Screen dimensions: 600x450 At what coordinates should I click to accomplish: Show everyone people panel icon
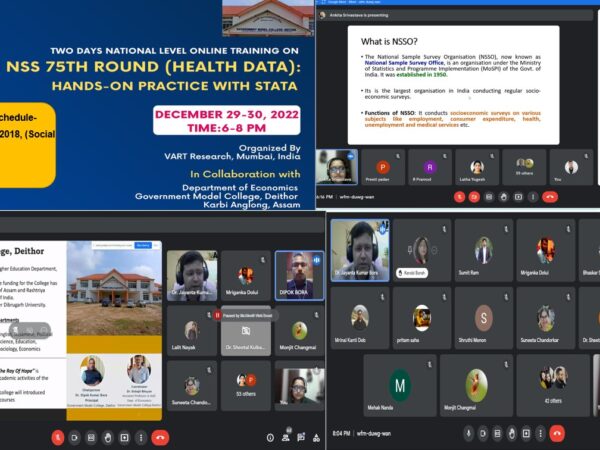coord(285,438)
